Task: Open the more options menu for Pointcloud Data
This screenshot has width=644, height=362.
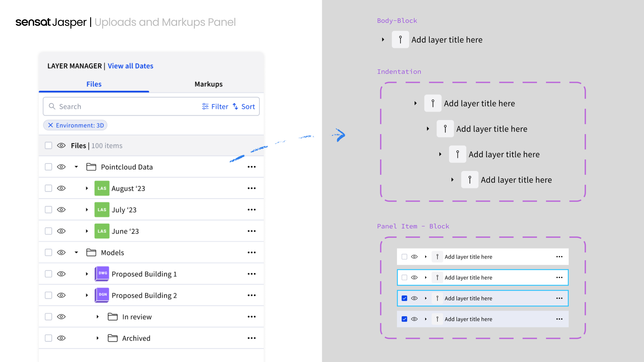Action: click(252, 167)
